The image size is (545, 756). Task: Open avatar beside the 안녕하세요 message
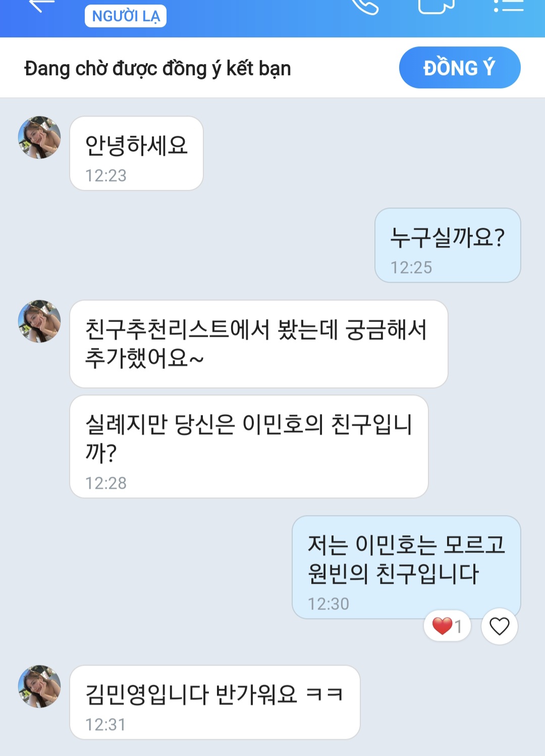pos(39,137)
